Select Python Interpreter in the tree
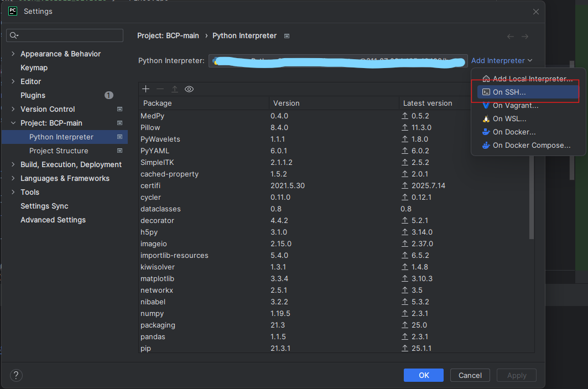Screen dimensions: 588x389 65,137
